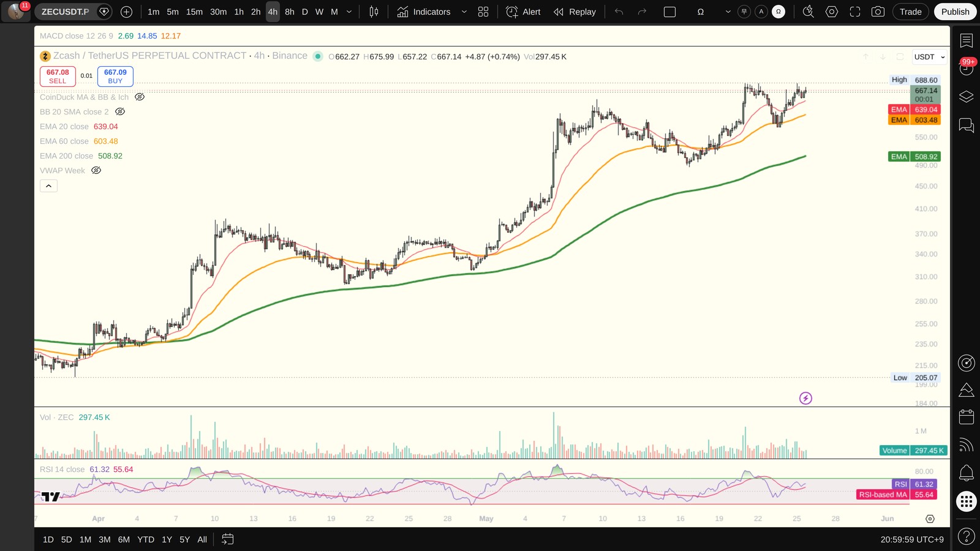Start bar Replay mode
Image resolution: width=980 pixels, height=551 pixels.
tap(575, 12)
